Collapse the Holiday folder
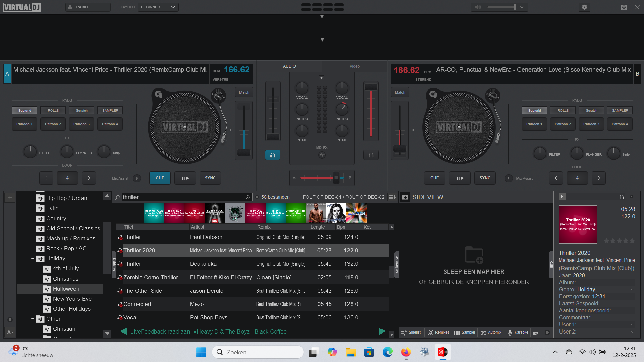This screenshot has height=362, width=644. 33,259
